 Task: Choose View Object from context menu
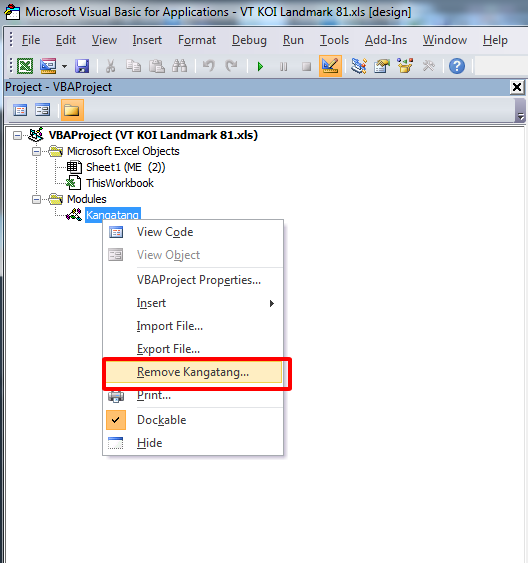(x=193, y=255)
